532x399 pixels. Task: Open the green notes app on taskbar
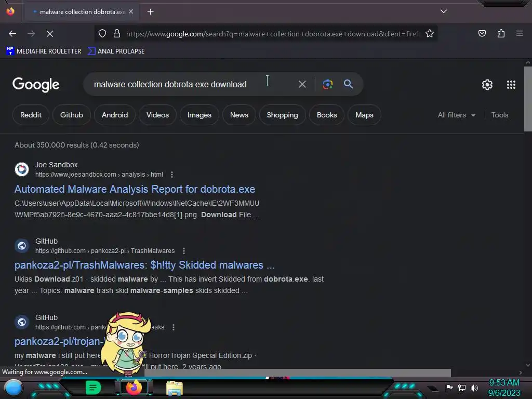pyautogui.click(x=93, y=388)
